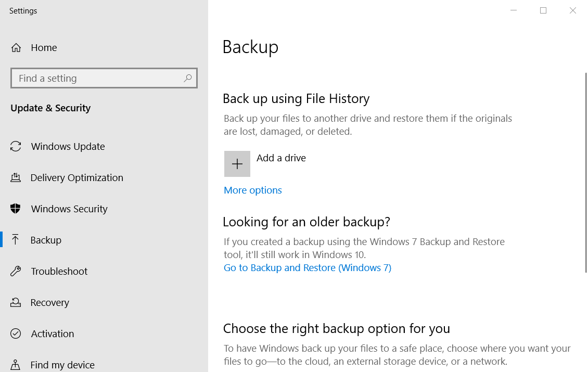Screen dimensions: 588x372
Task: Click the Delivery Optimization icon
Action: 16,178
